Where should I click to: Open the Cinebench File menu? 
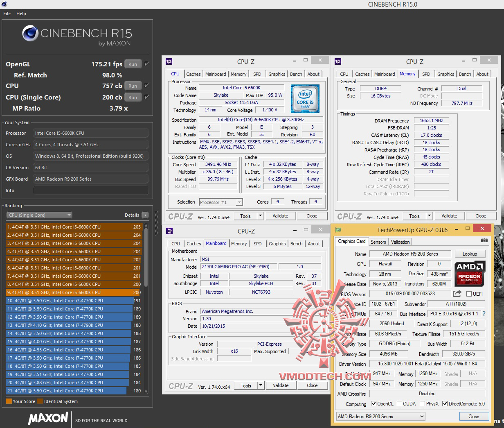(x=7, y=14)
